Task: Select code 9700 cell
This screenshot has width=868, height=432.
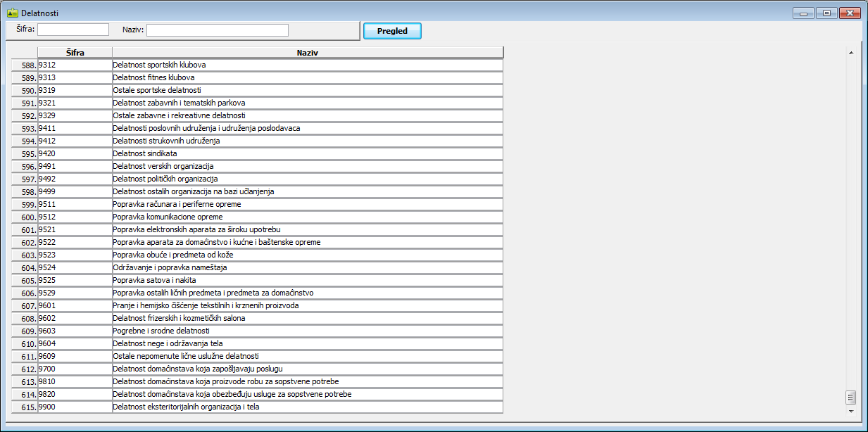Action: 74,369
